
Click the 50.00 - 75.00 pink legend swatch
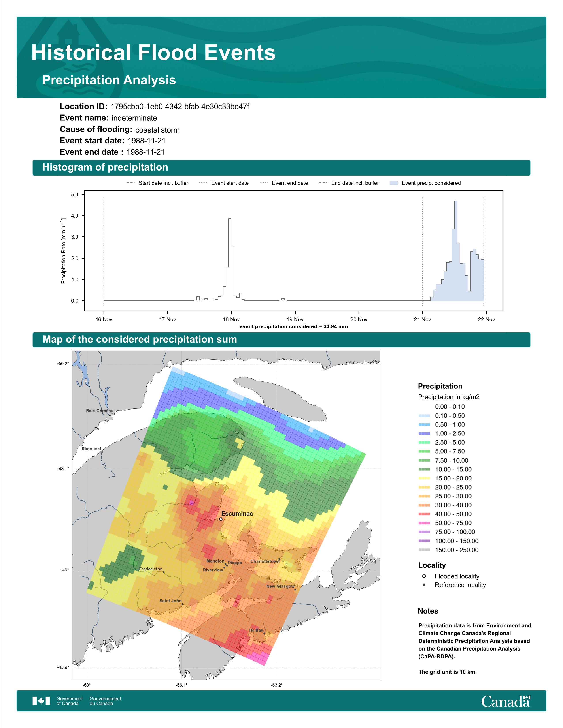point(424,523)
